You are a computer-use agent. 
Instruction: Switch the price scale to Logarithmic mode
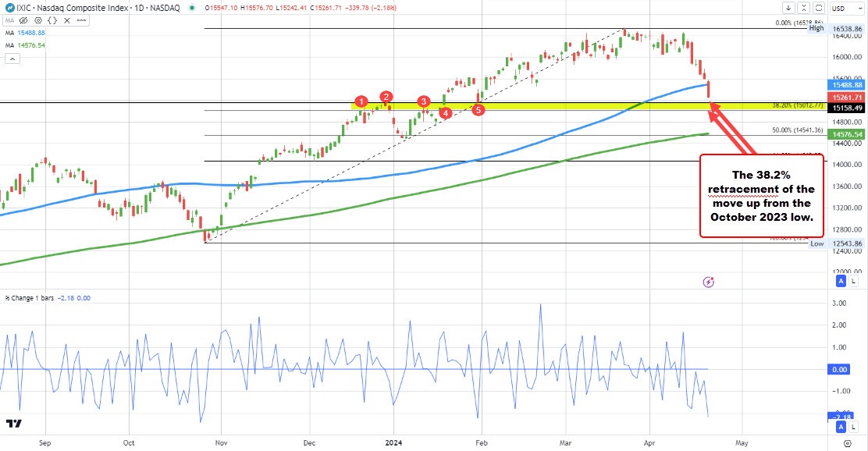(853, 280)
